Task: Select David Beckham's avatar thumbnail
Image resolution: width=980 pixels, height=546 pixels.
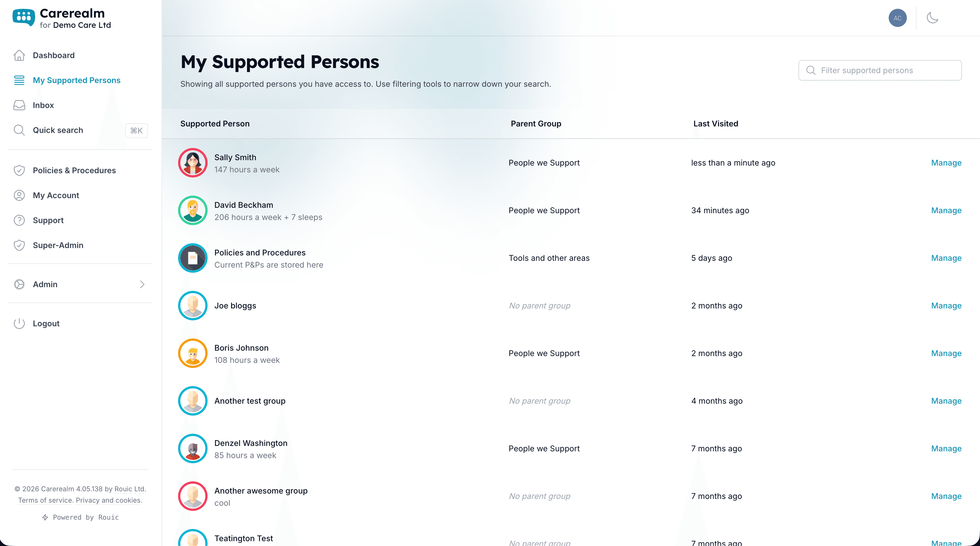Action: coord(193,210)
